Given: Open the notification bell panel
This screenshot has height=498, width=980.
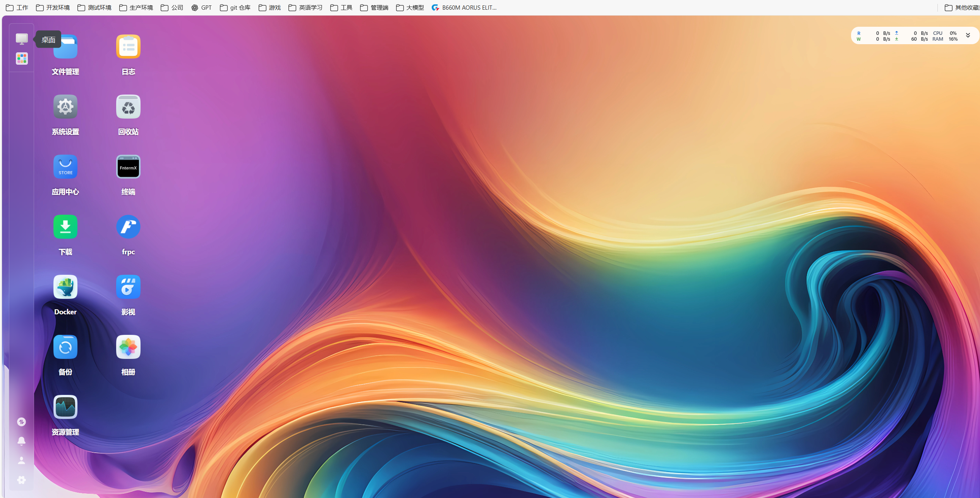Looking at the screenshot, I should click(21, 441).
